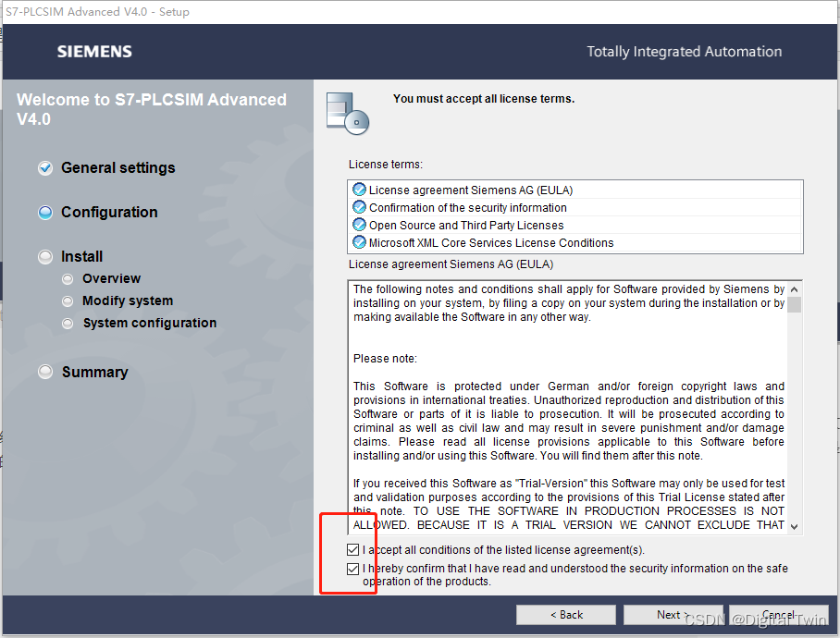The height and width of the screenshot is (638, 840).
Task: Select Confirmation of the security information
Action: (x=574, y=208)
